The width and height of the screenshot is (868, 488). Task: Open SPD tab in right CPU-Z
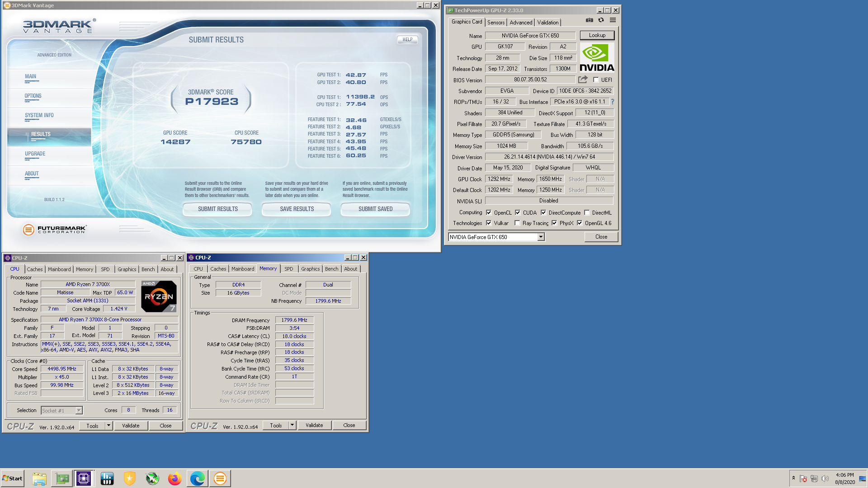click(x=289, y=269)
